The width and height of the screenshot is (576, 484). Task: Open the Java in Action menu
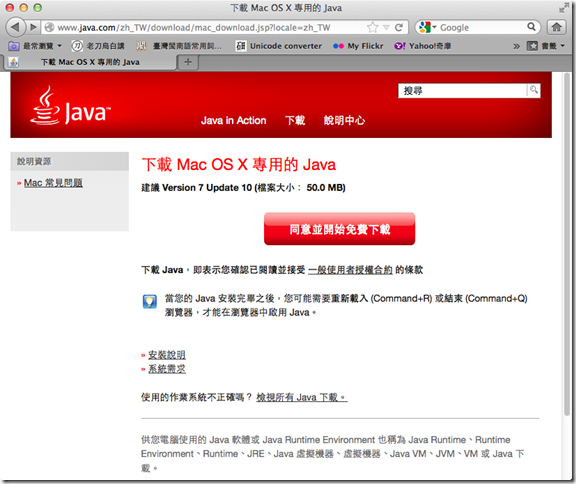click(234, 120)
